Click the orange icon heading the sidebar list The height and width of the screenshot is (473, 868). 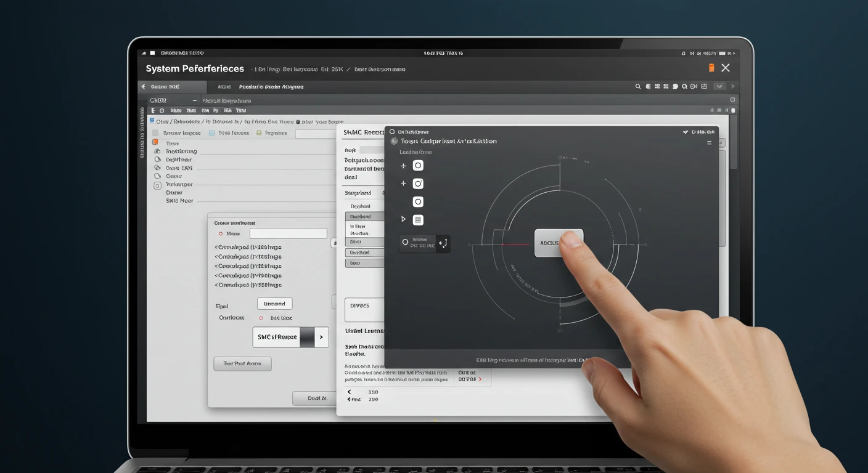click(x=155, y=142)
